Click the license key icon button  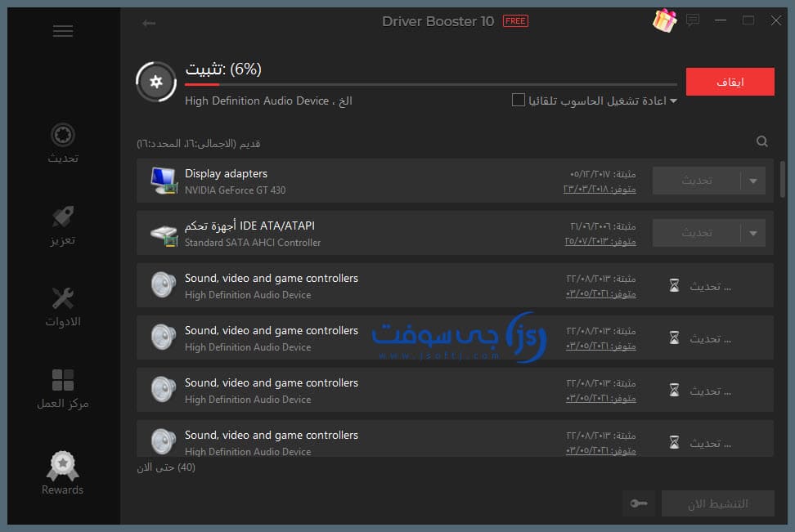coord(638,503)
